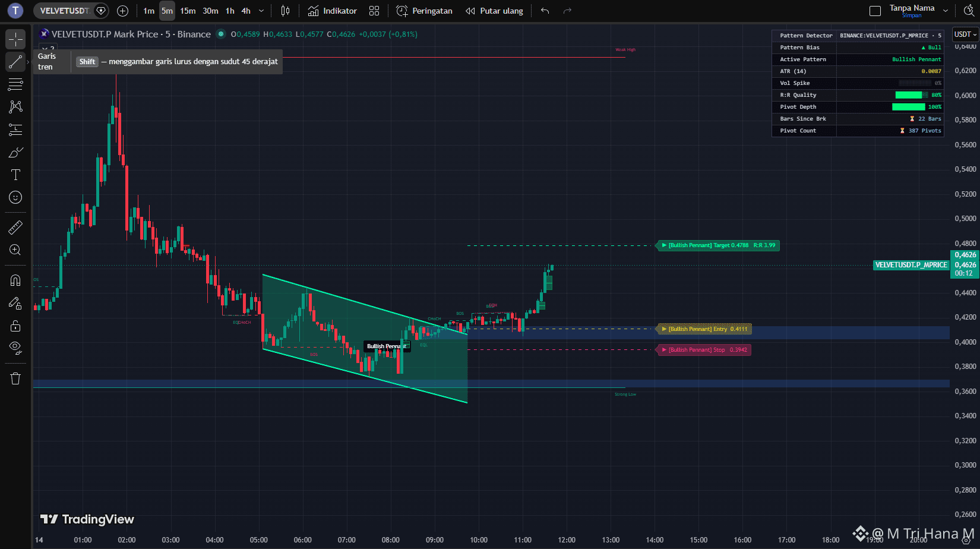980x549 pixels.
Task: Click the diamond icon beside the symbol name
Action: pos(101,11)
